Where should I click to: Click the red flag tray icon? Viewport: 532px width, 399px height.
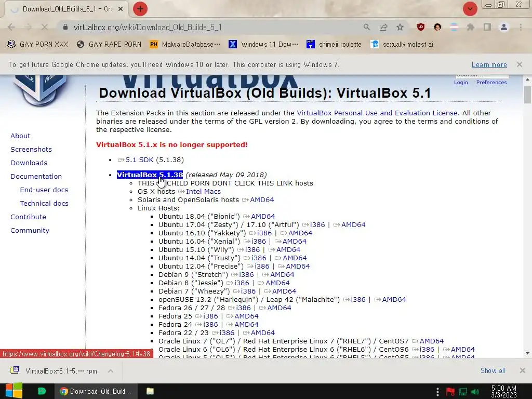click(x=450, y=392)
